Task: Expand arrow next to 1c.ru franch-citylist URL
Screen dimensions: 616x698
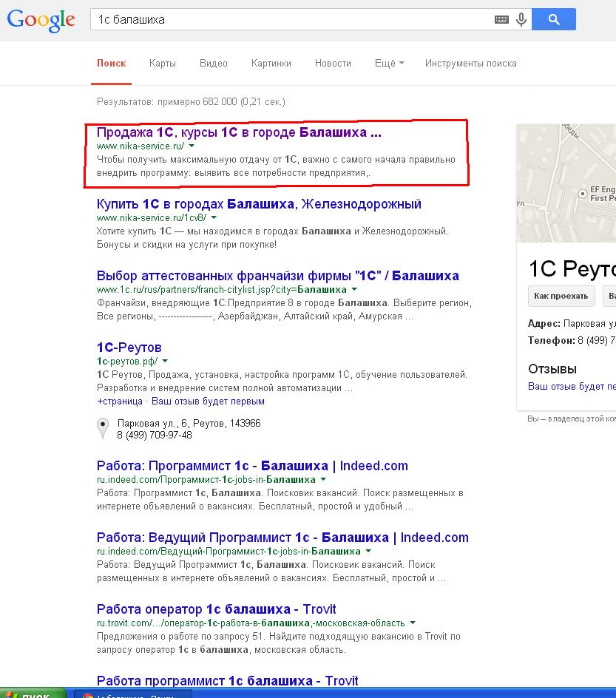Action: coord(354,289)
